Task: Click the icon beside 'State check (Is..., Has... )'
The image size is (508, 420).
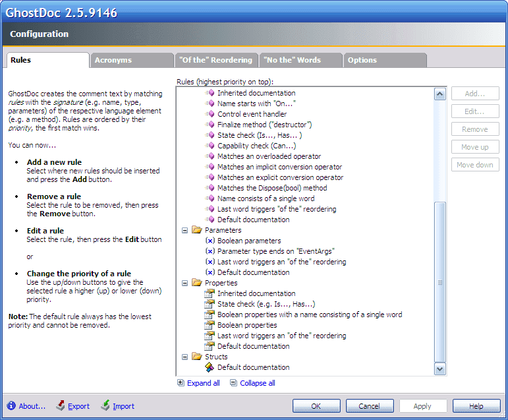Action: [210, 135]
